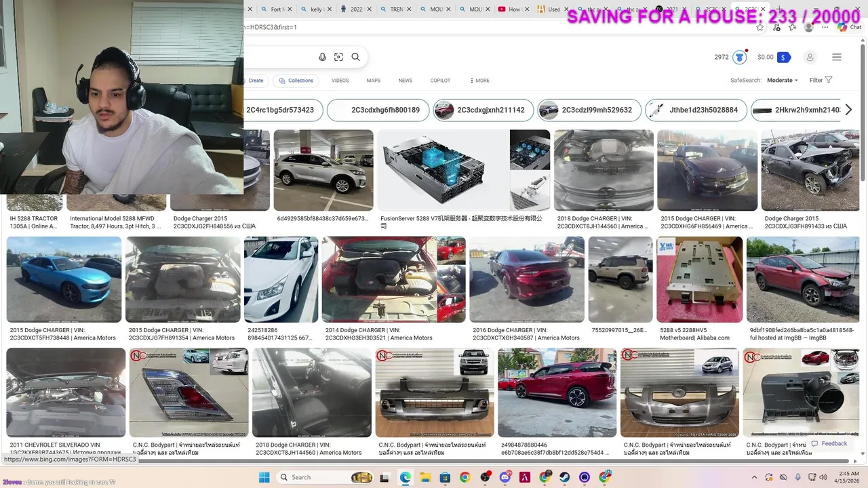This screenshot has height=488, width=868.
Task: Add page to favorites with star icon
Action: [760, 27]
